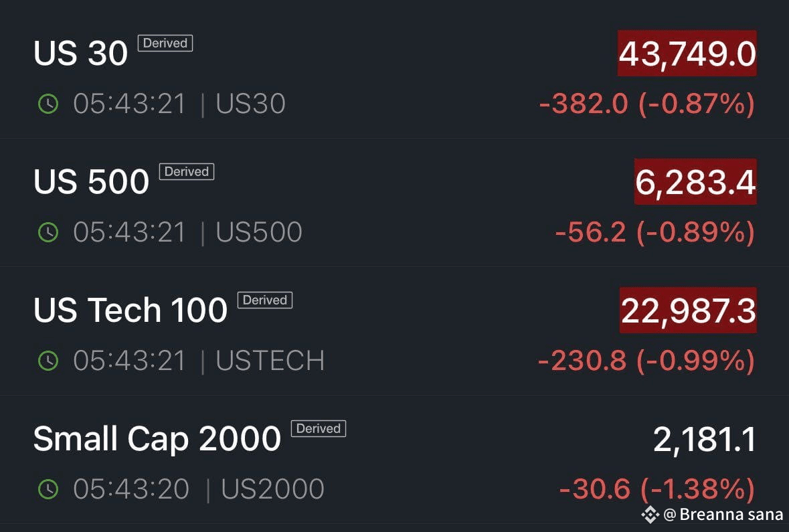This screenshot has height=532, width=789.
Task: Click the @ Breanna sana watermark
Action: click(723, 514)
